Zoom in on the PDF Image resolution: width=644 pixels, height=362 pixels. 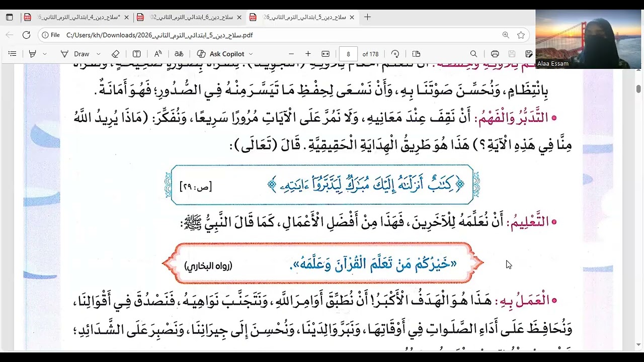(x=308, y=54)
